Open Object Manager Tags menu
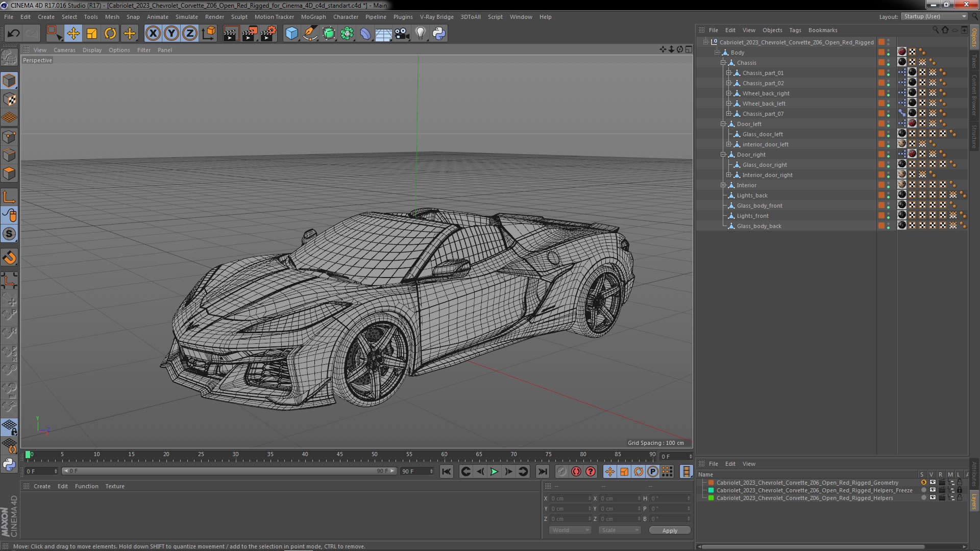The width and height of the screenshot is (980, 551). [x=795, y=30]
